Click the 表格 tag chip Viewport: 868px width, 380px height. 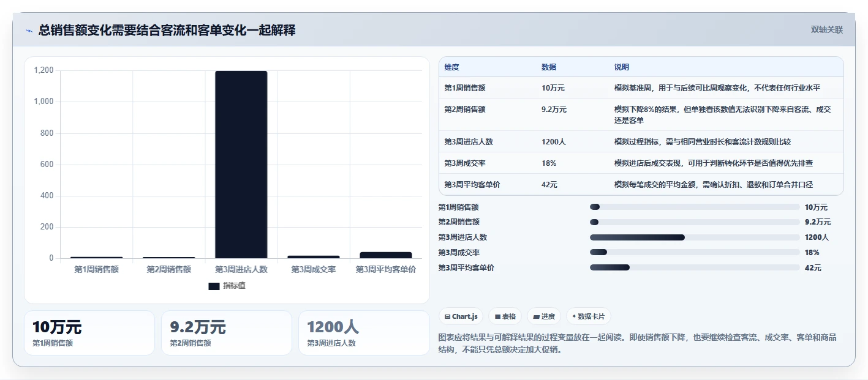click(x=505, y=316)
